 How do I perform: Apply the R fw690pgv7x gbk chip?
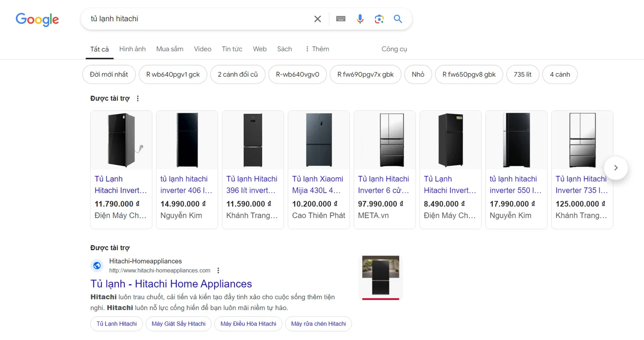[x=365, y=74]
